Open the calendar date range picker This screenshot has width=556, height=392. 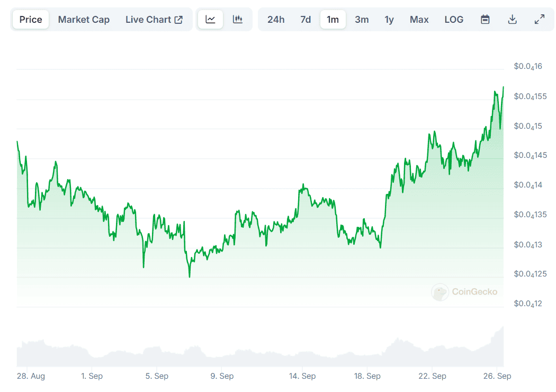[485, 20]
